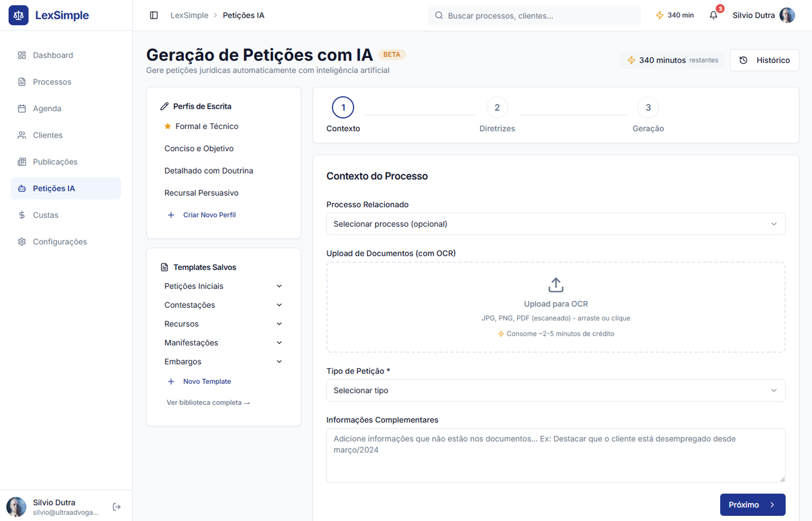Click Silvio Dutra profile in sidebar footer
This screenshot has height=521, width=812.
53,507
